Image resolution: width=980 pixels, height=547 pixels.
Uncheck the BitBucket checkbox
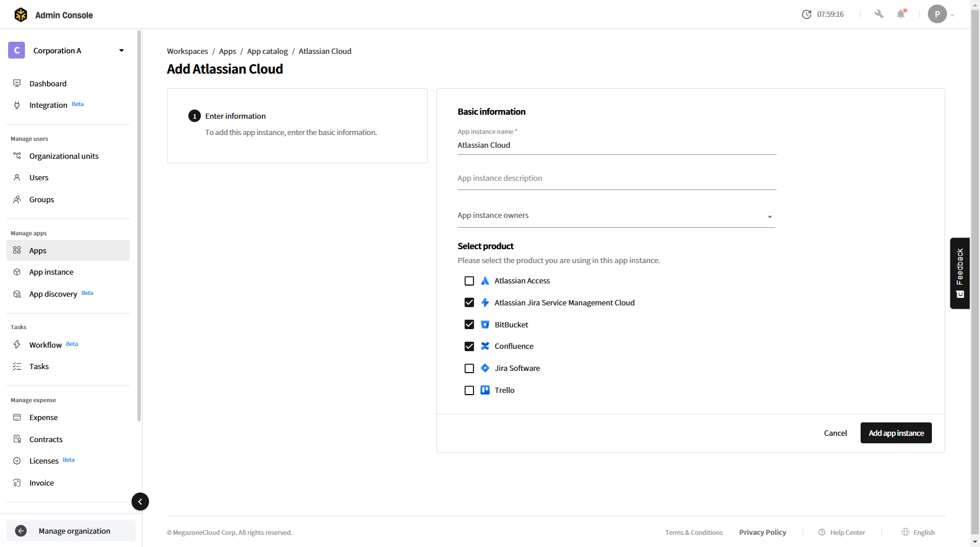(x=469, y=324)
